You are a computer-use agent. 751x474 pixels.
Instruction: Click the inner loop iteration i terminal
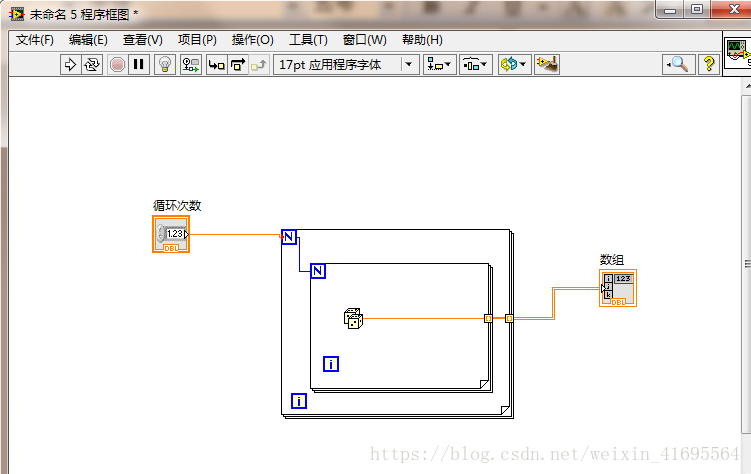coord(331,364)
